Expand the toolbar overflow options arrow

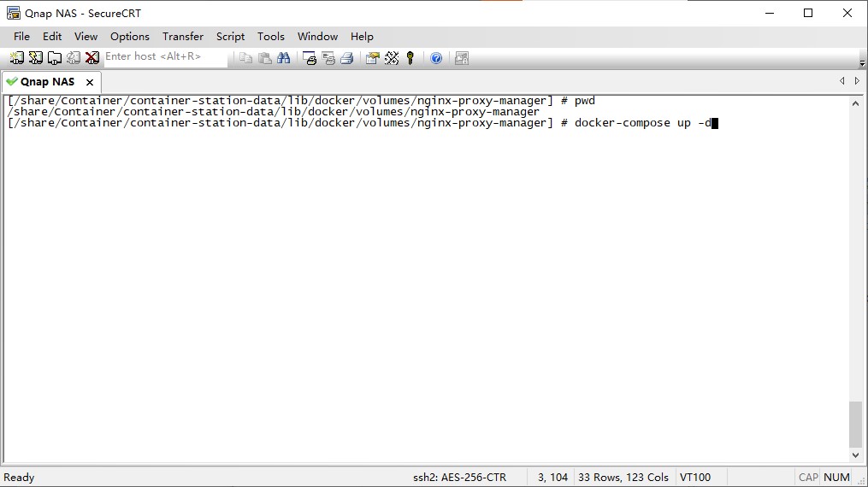point(862,63)
